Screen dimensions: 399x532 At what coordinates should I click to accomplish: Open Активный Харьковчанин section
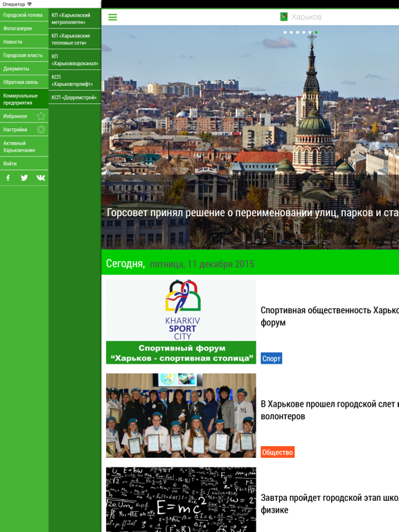(24, 147)
